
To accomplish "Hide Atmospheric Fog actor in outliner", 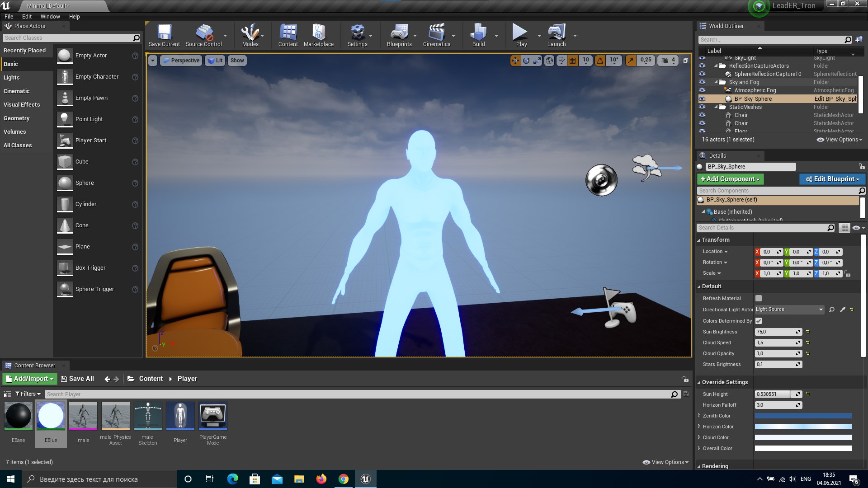I will coord(702,90).
